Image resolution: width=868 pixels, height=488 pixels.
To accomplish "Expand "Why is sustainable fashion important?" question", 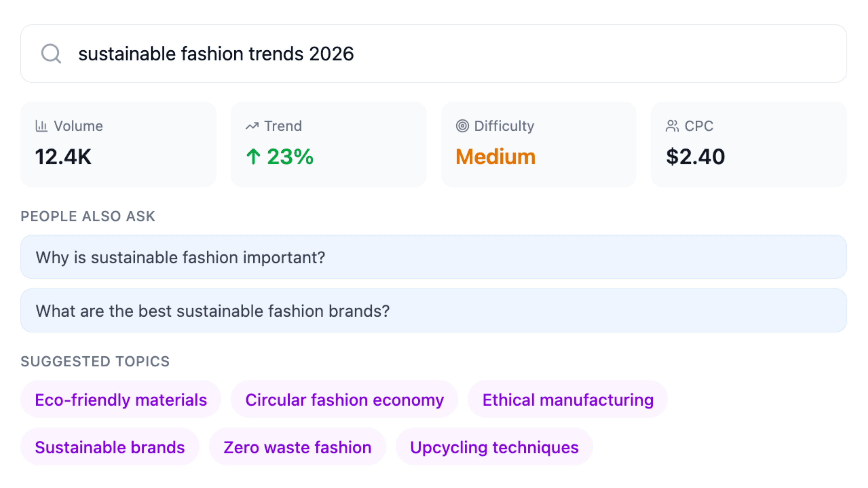I will [x=433, y=257].
